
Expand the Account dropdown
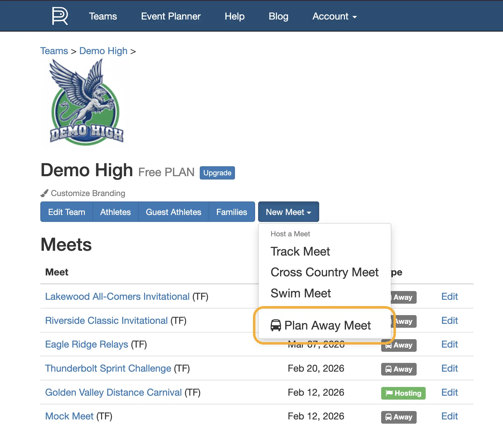coord(335,16)
